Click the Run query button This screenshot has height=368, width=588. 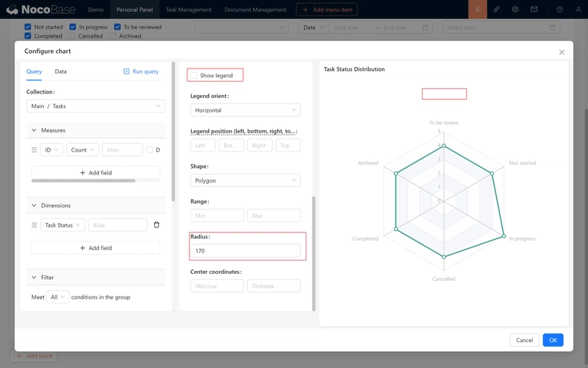[141, 71]
